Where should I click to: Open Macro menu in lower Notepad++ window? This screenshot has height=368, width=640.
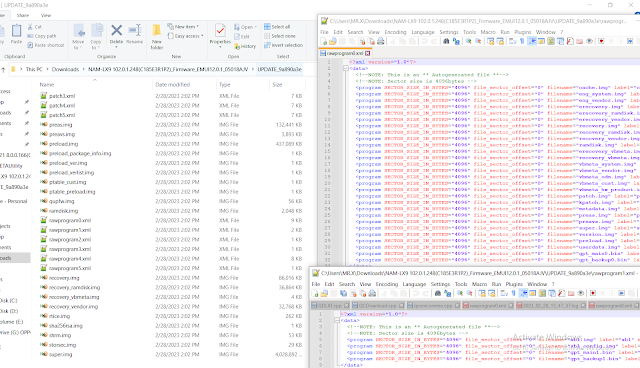(479, 284)
